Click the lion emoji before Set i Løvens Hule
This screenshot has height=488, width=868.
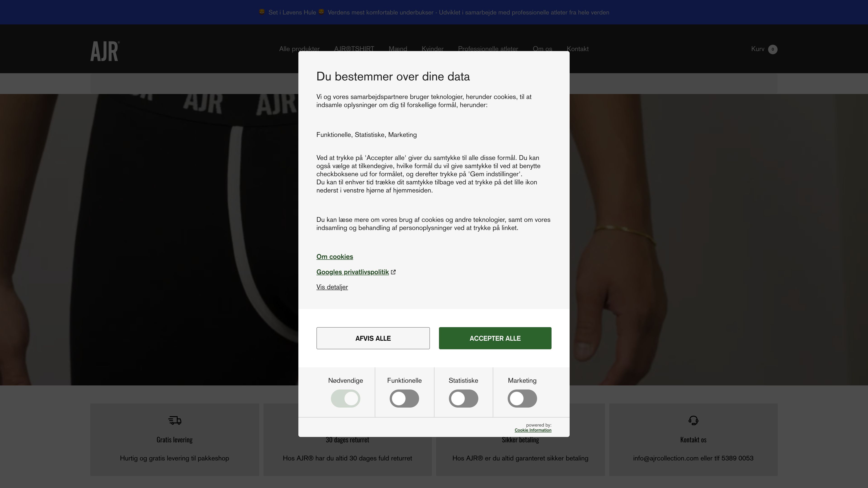[x=262, y=12]
